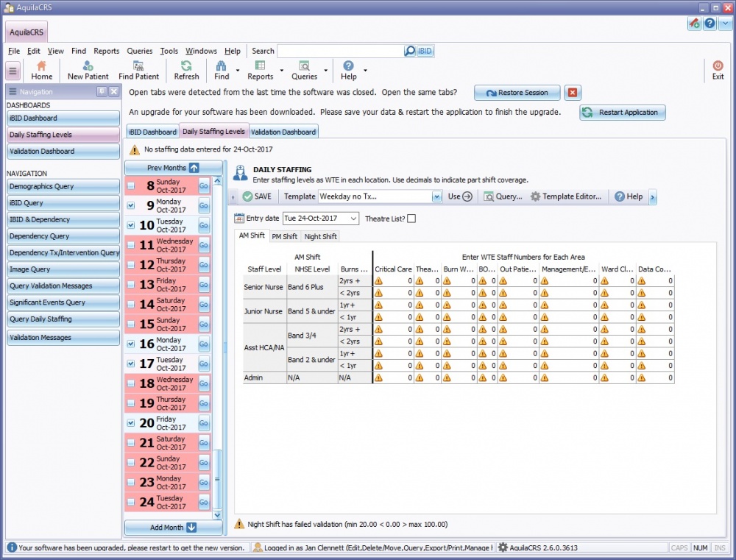Open the Weekday no Tx template dropdown

point(436,196)
